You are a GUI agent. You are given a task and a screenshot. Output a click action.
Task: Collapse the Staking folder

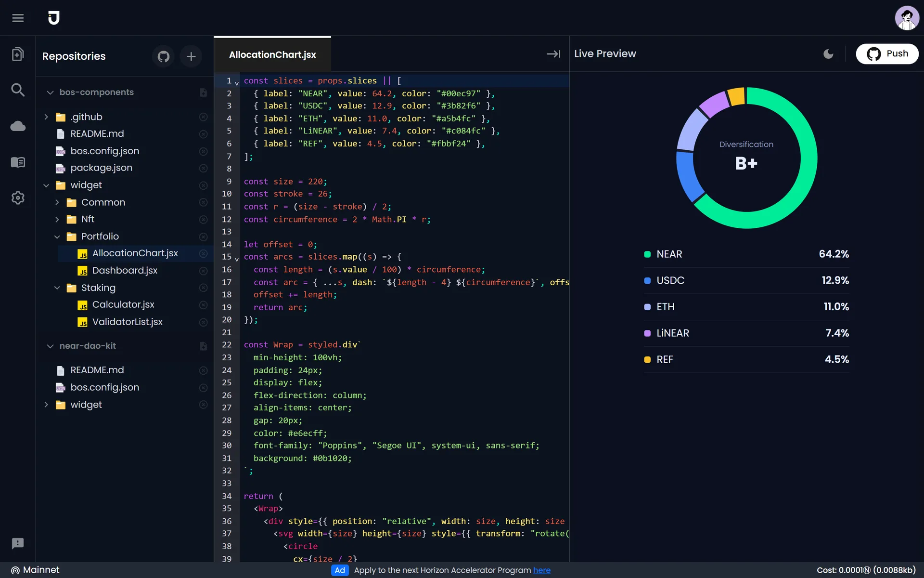coord(57,288)
